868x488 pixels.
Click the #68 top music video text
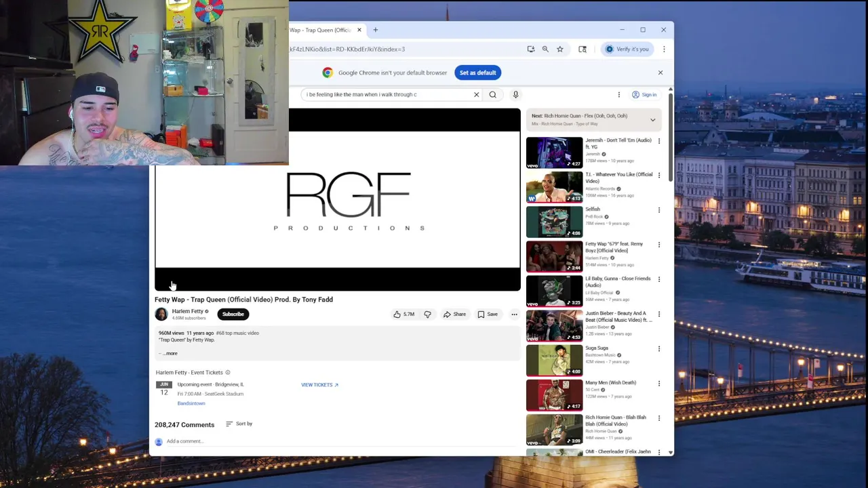(x=237, y=333)
